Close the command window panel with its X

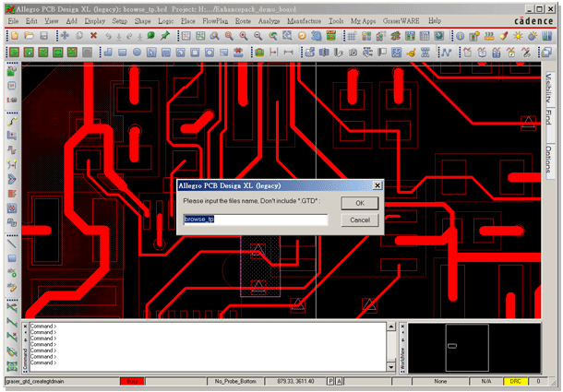(x=25, y=327)
